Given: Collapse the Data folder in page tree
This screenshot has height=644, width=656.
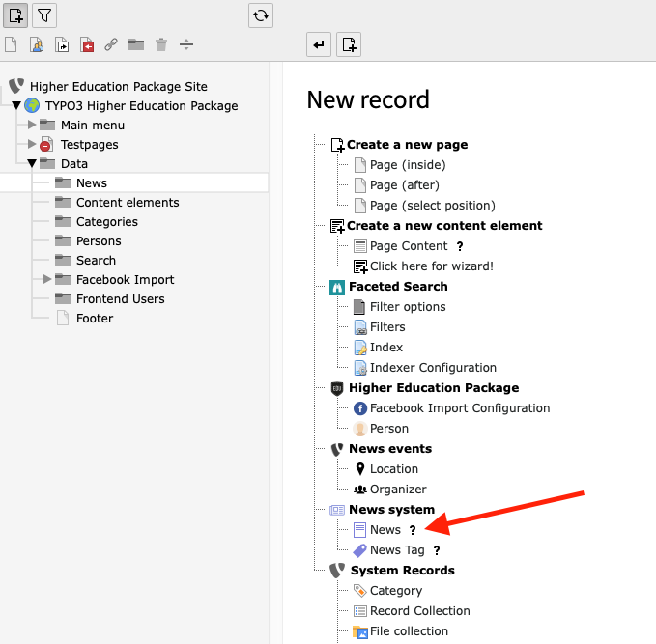Looking at the screenshot, I should [x=32, y=164].
